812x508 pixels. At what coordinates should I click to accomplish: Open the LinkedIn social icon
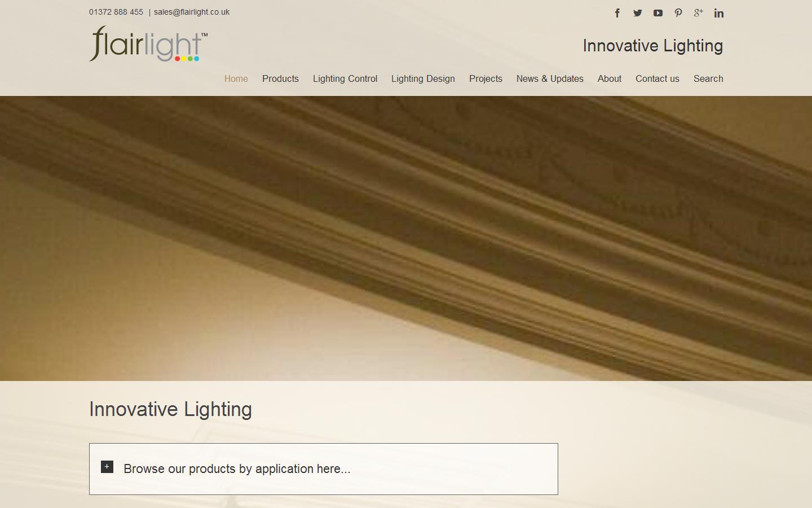[719, 13]
